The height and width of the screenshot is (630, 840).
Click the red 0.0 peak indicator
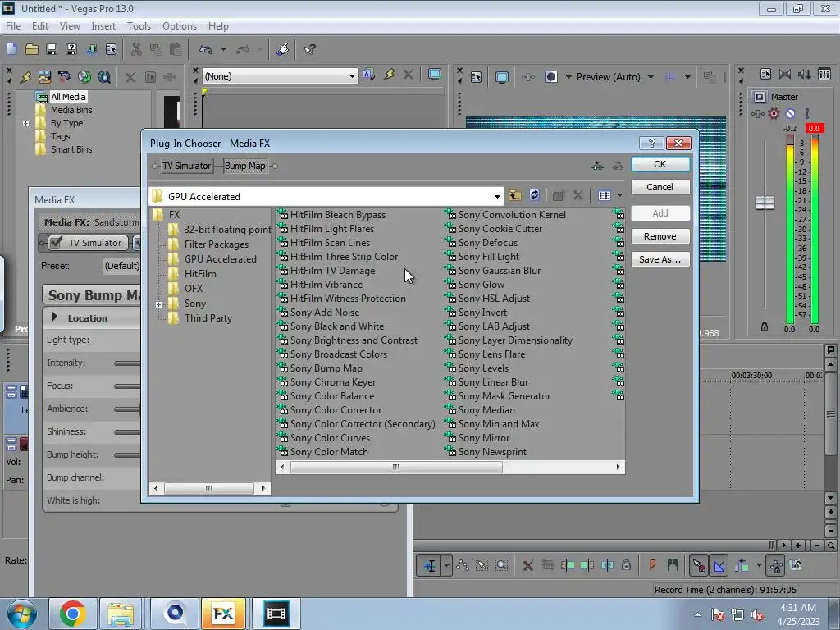tap(814, 129)
